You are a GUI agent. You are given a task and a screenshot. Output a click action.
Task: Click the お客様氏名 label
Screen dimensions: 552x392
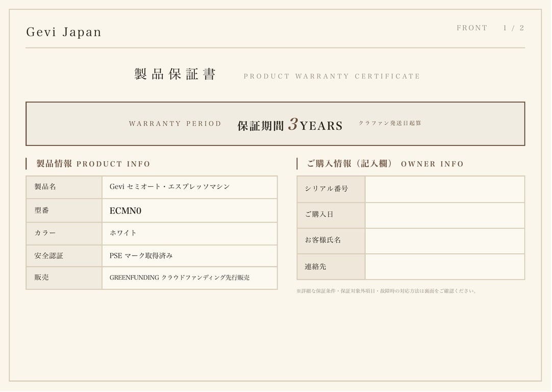coord(323,240)
